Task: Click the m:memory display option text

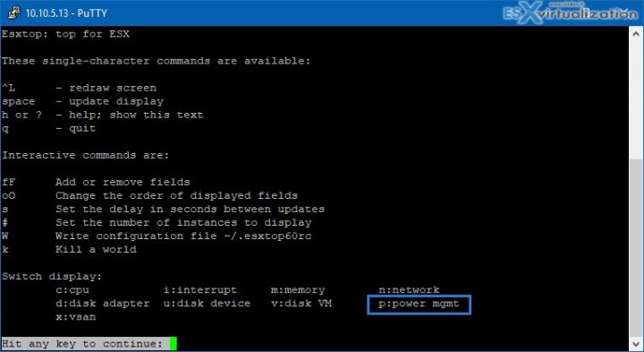Action: [x=298, y=290]
